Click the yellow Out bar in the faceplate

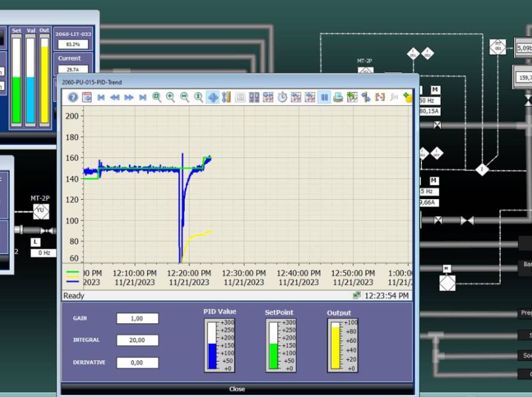44,81
